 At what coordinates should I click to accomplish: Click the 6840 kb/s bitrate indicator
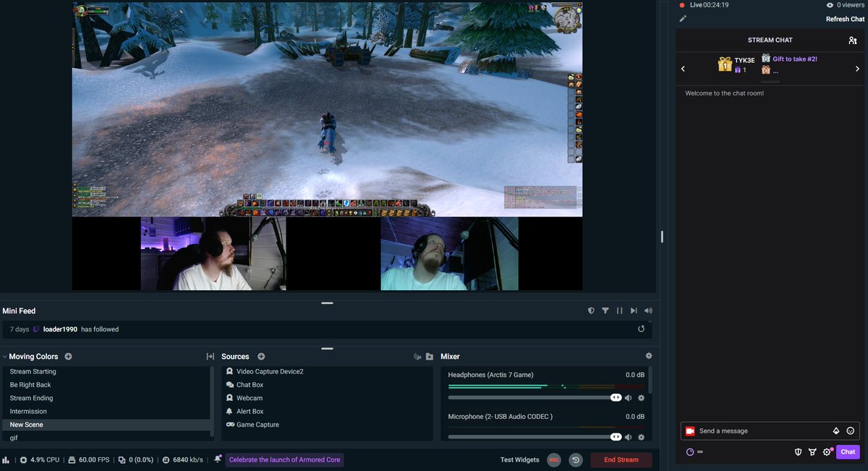click(x=182, y=459)
